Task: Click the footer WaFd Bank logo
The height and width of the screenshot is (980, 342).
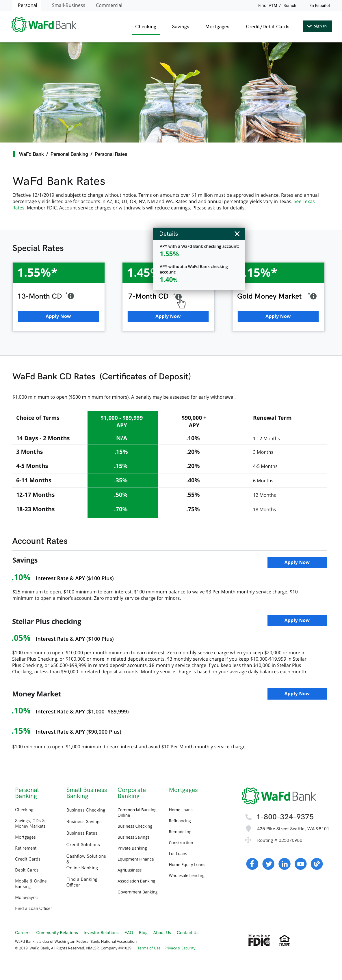Action: tap(279, 796)
